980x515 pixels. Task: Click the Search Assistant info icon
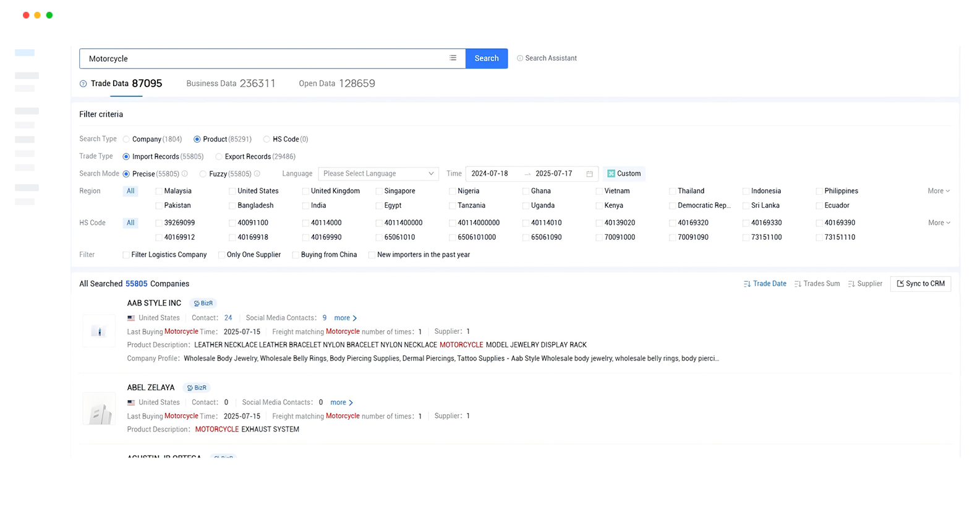coord(520,58)
